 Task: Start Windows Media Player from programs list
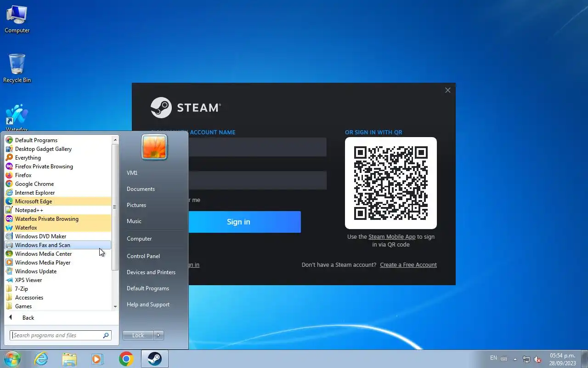coord(58,263)
